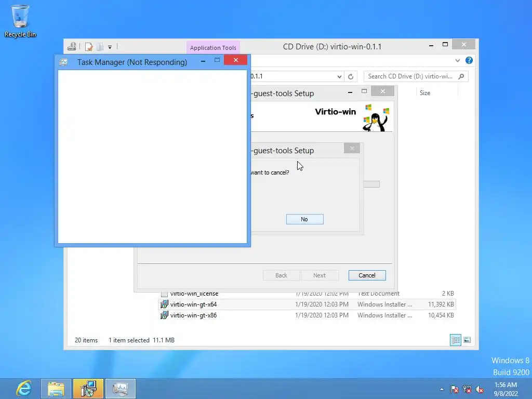Open the address bar history dropdown
The height and width of the screenshot is (399, 532).
pyautogui.click(x=339, y=76)
